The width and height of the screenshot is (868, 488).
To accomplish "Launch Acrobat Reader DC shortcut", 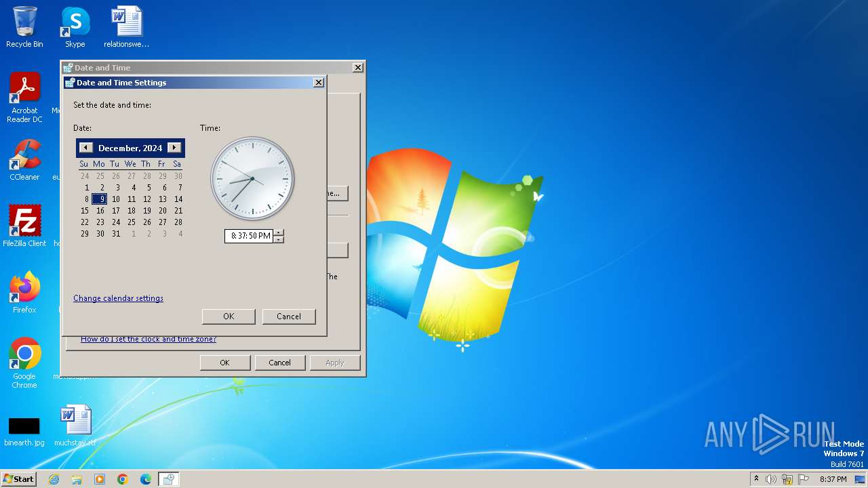I will coord(24,98).
